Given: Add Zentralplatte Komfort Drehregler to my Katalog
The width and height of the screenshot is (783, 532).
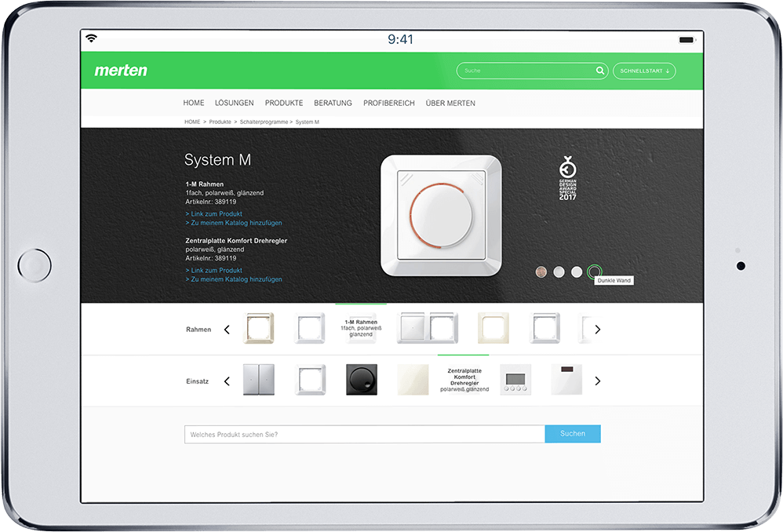Looking at the screenshot, I should pyautogui.click(x=234, y=279).
